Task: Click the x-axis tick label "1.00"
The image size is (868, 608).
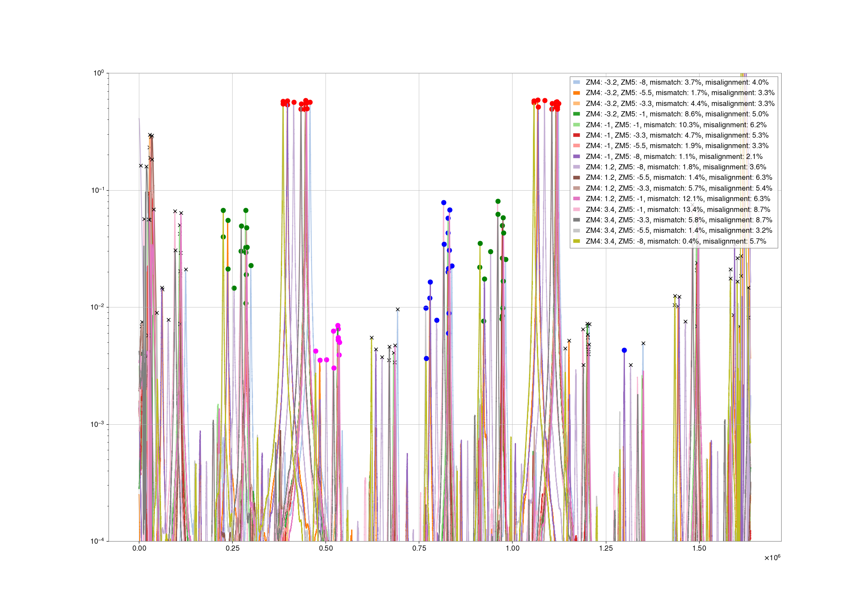Action: (x=513, y=548)
